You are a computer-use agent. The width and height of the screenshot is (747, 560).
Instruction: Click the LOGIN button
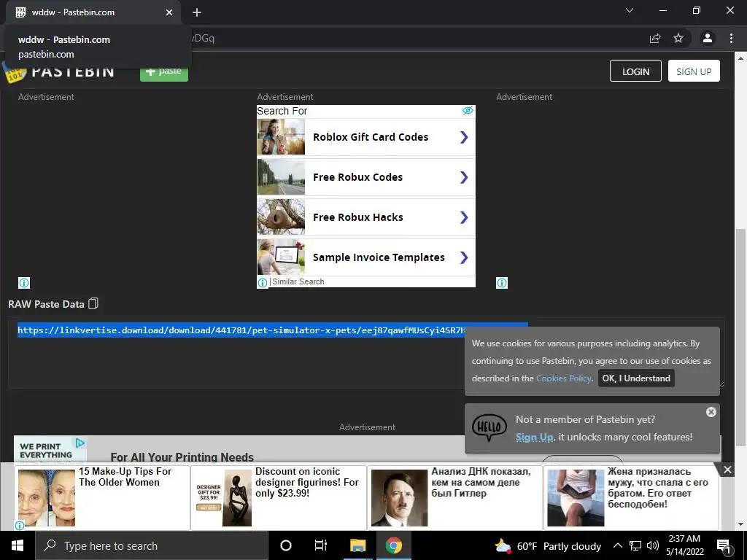[x=635, y=71]
